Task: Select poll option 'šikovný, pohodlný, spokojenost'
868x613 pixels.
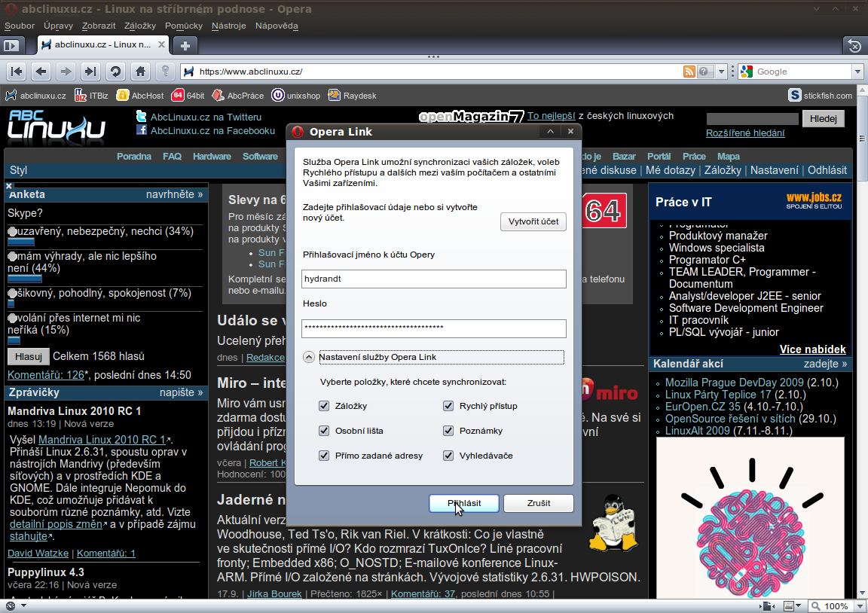Action: (x=12, y=293)
